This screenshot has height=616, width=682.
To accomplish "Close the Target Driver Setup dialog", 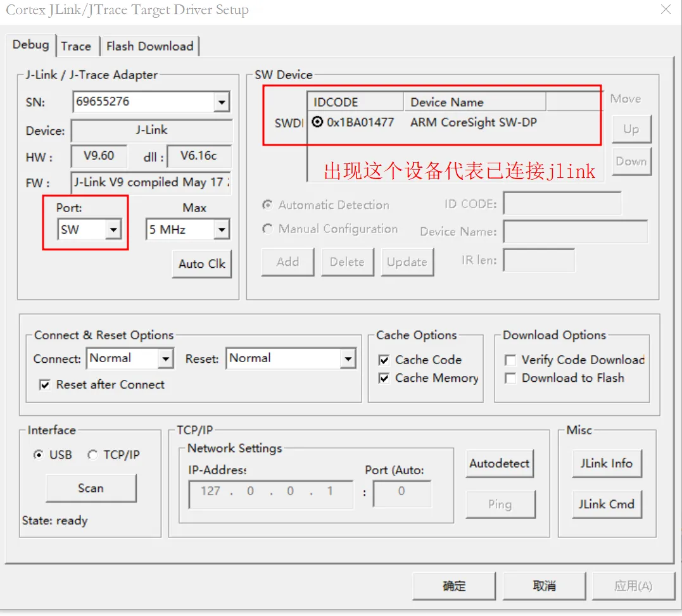I will (x=666, y=9).
